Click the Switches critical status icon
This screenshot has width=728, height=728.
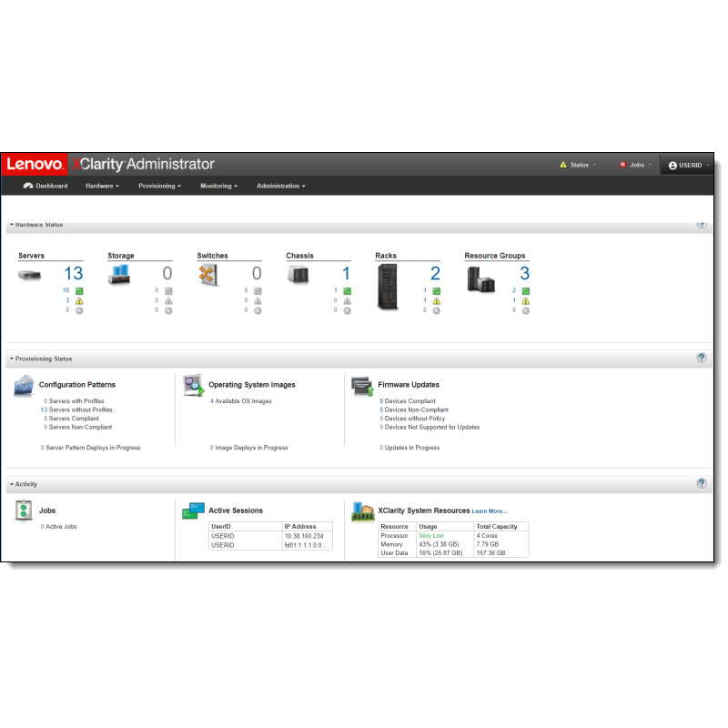(x=258, y=311)
